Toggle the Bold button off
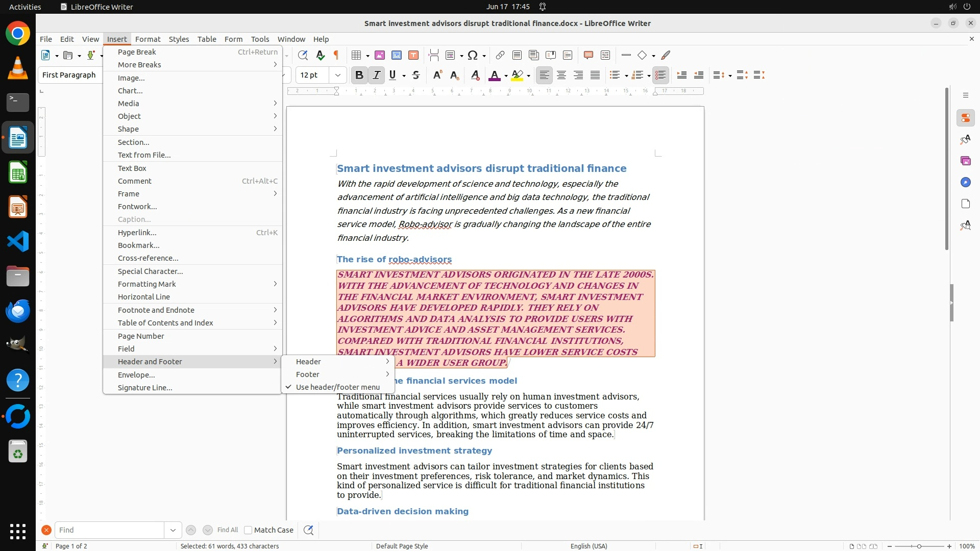980x551 pixels. [x=359, y=76]
